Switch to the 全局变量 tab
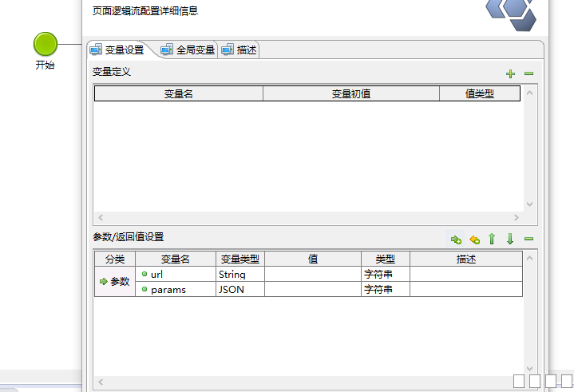This screenshot has width=574, height=392. [188, 49]
